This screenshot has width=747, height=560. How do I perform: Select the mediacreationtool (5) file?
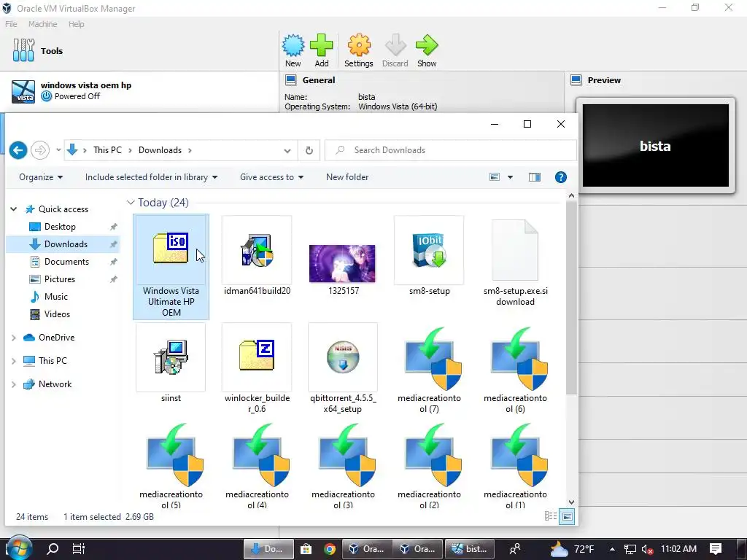171,465
